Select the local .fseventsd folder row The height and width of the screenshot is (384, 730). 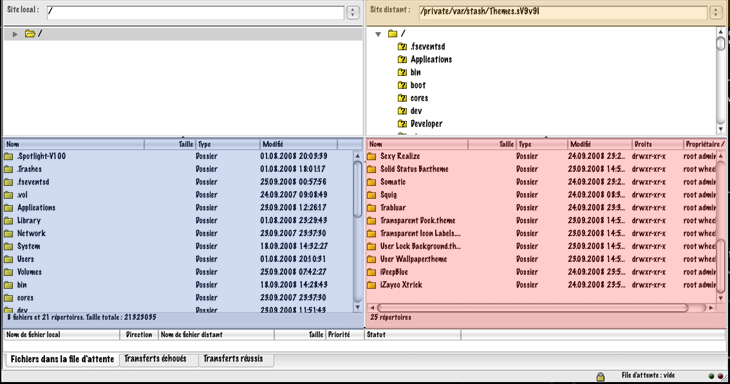pos(178,182)
